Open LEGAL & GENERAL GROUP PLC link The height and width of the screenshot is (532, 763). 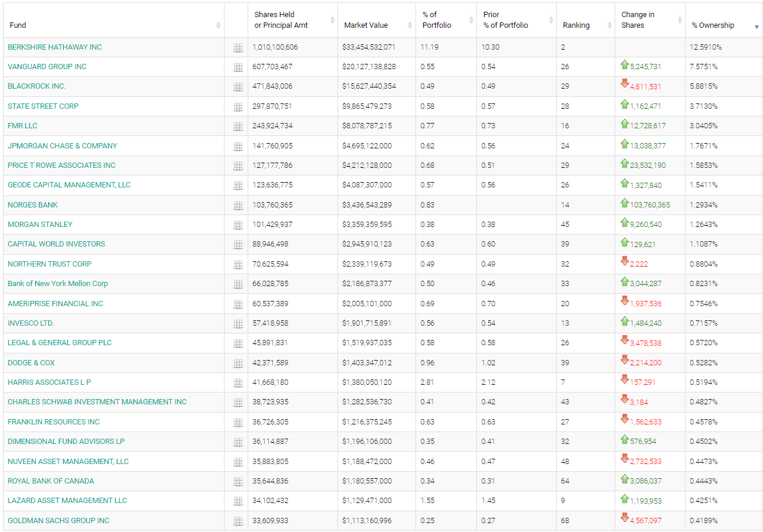(x=60, y=342)
